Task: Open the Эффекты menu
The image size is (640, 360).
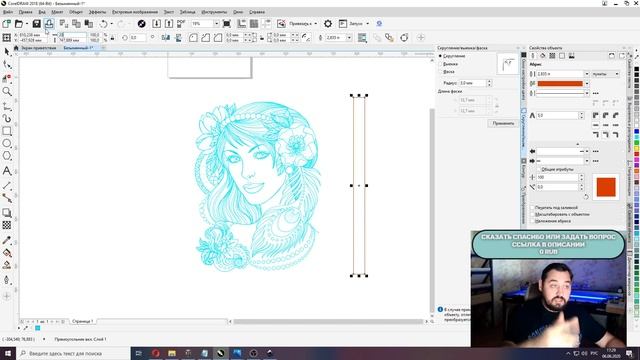Action: pos(97,12)
